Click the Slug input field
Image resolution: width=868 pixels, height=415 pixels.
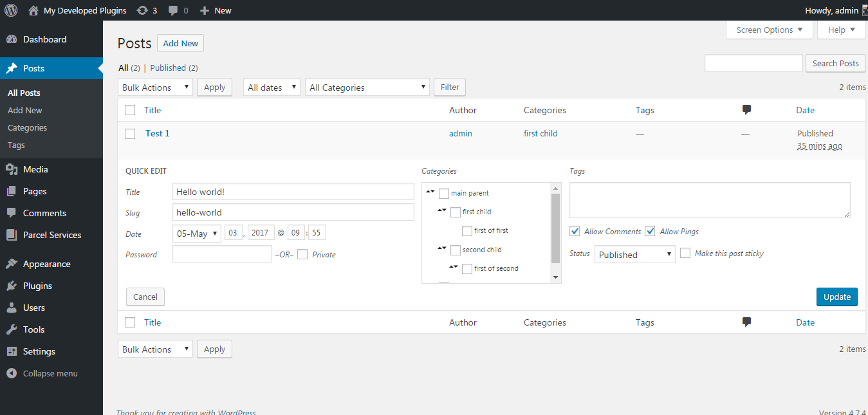click(x=293, y=212)
